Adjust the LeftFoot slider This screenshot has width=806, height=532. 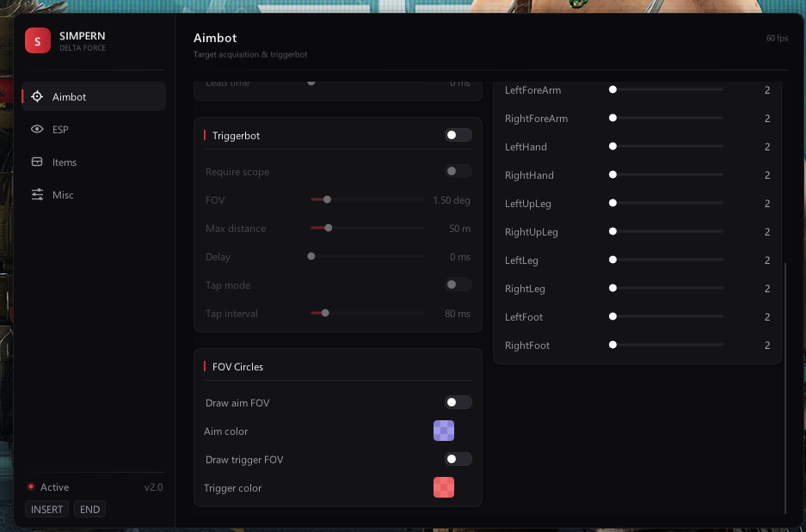pos(667,316)
